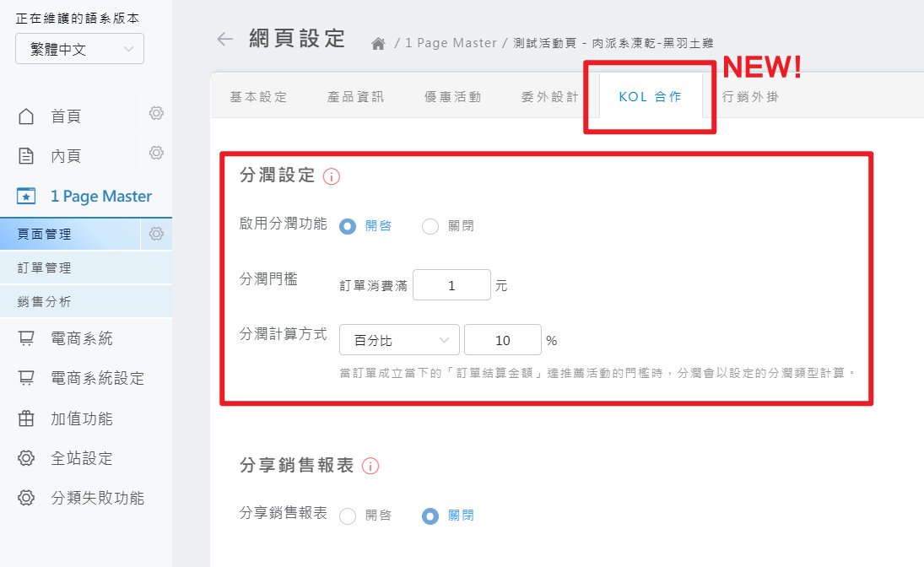Switch to the KOL 合作 tab
924x567 pixels.
pyautogui.click(x=650, y=96)
